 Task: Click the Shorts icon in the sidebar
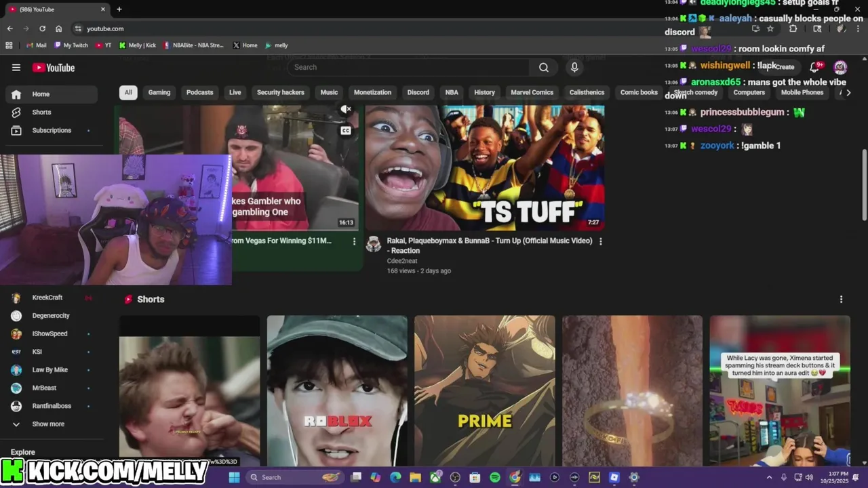[x=16, y=112]
